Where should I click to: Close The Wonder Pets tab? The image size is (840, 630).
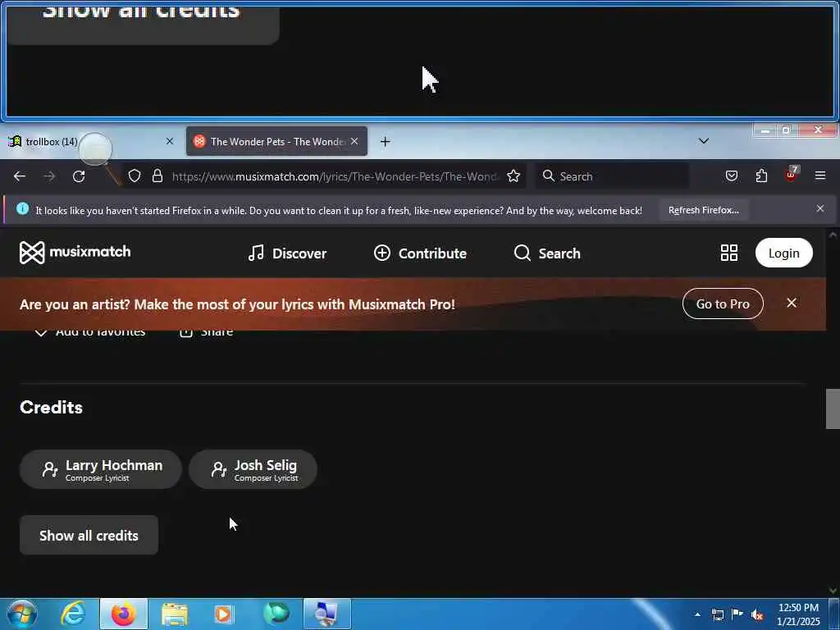354,141
